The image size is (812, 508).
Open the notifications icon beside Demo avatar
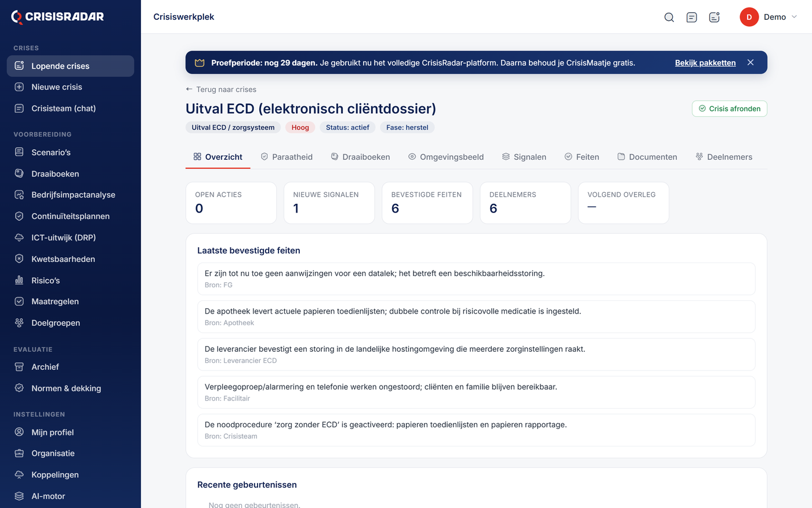click(x=715, y=17)
